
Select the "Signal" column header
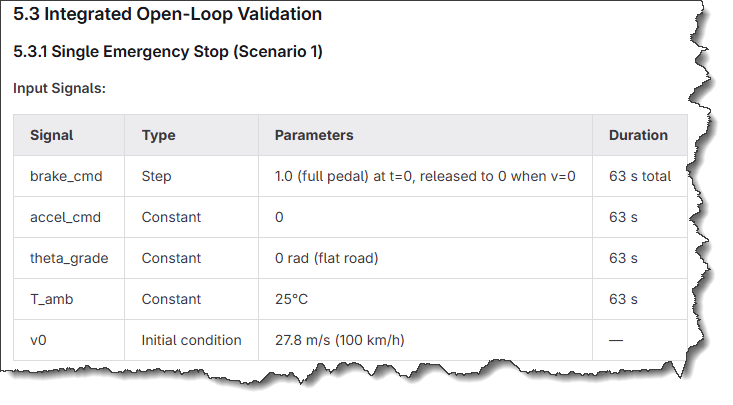52,135
